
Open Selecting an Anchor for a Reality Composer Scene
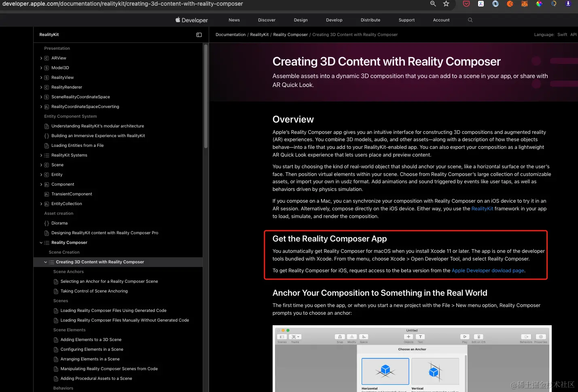click(109, 282)
